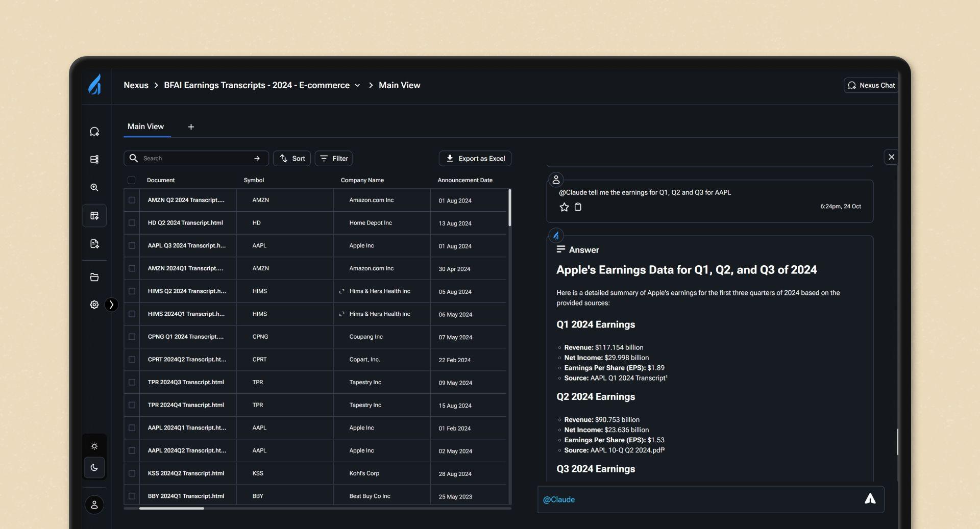This screenshot has height=529, width=980.
Task: Open the Sort options
Action: pyautogui.click(x=292, y=158)
